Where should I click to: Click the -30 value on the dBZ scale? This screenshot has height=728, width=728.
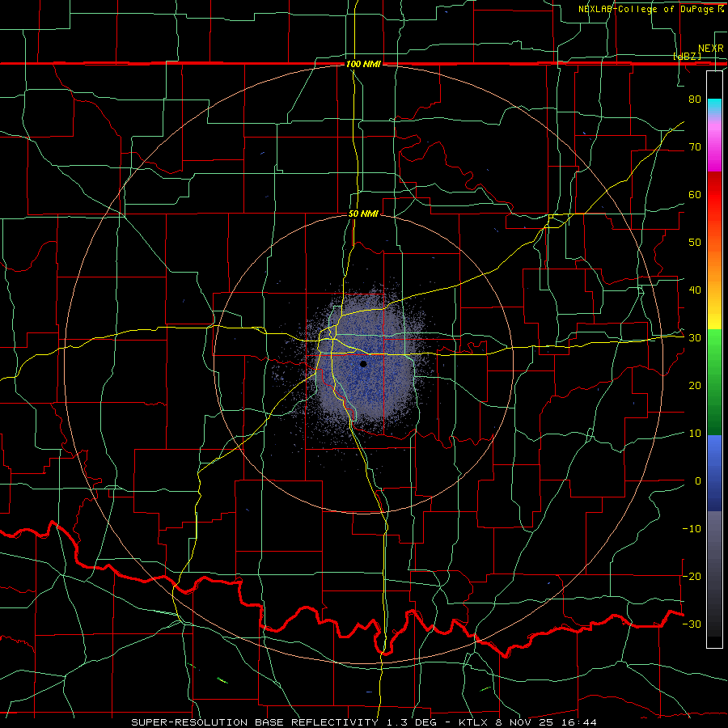pyautogui.click(x=692, y=624)
